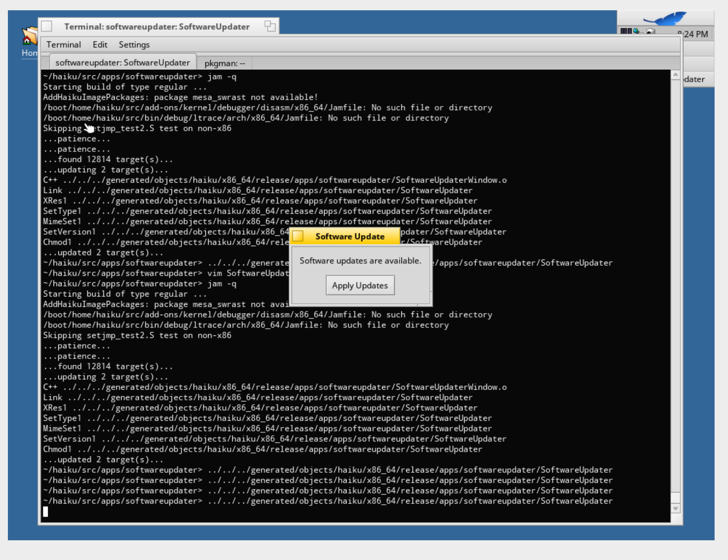Click the Software Update dialog title tab
This screenshot has width=728, height=560.
click(350, 236)
